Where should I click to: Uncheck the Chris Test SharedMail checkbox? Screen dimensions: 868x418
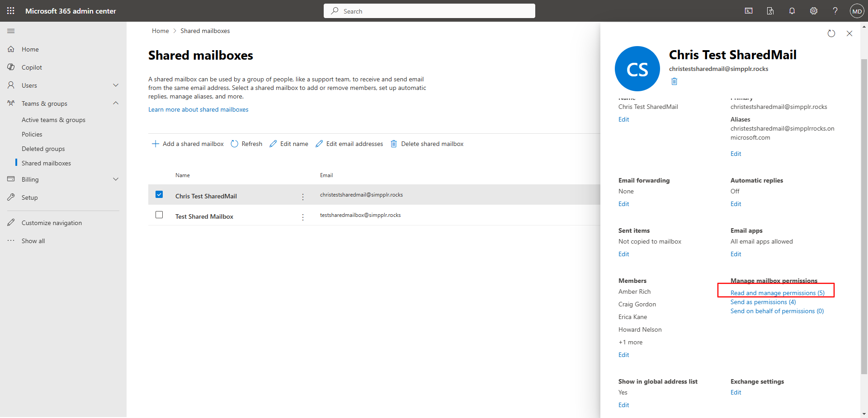coord(159,194)
